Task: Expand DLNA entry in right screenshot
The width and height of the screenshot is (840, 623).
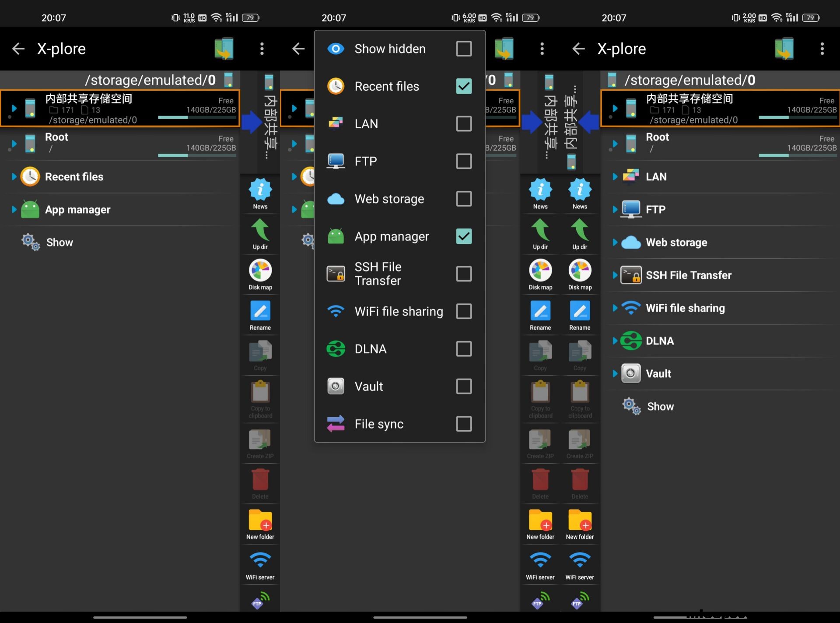Action: (615, 341)
